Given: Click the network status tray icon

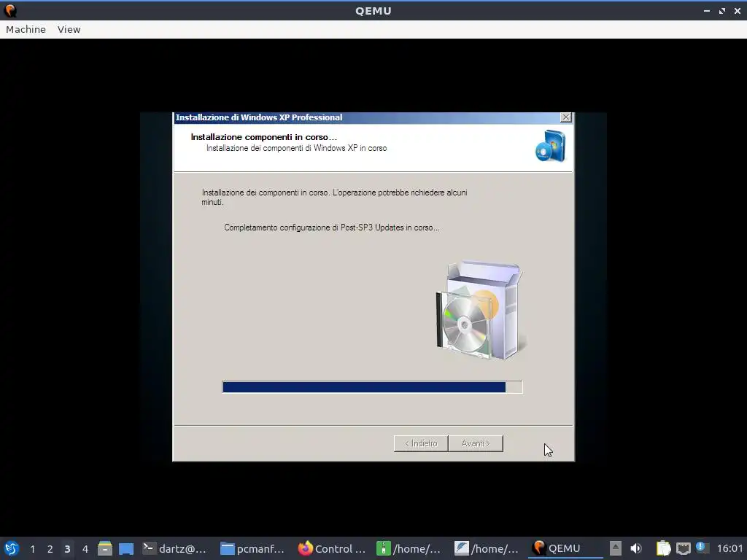Looking at the screenshot, I should (x=683, y=548).
